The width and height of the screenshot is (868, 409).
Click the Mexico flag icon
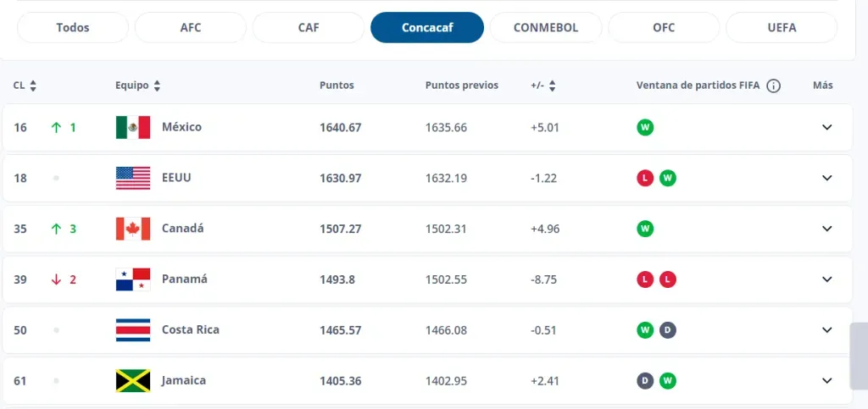pos(132,127)
